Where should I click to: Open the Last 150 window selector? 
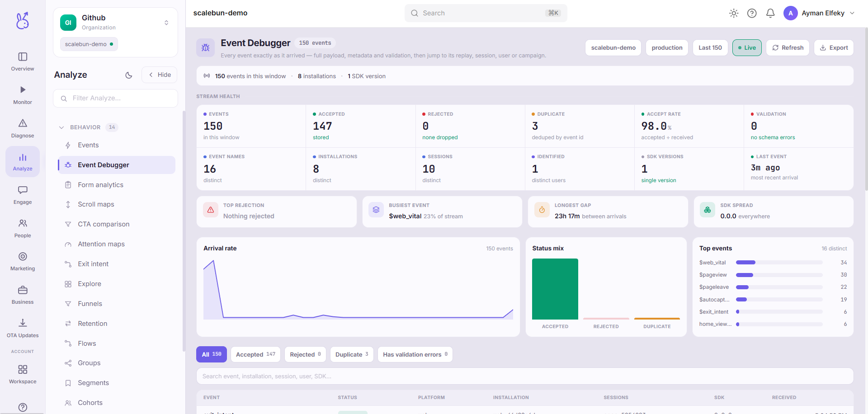pos(710,47)
